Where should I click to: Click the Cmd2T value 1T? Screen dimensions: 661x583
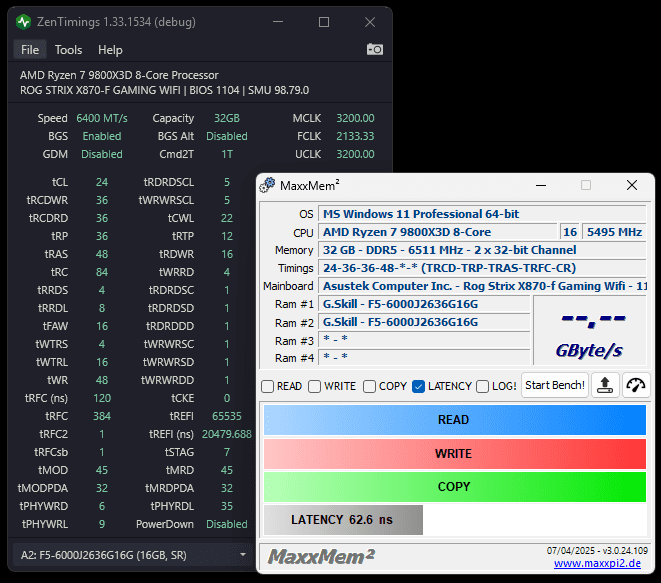click(x=227, y=154)
